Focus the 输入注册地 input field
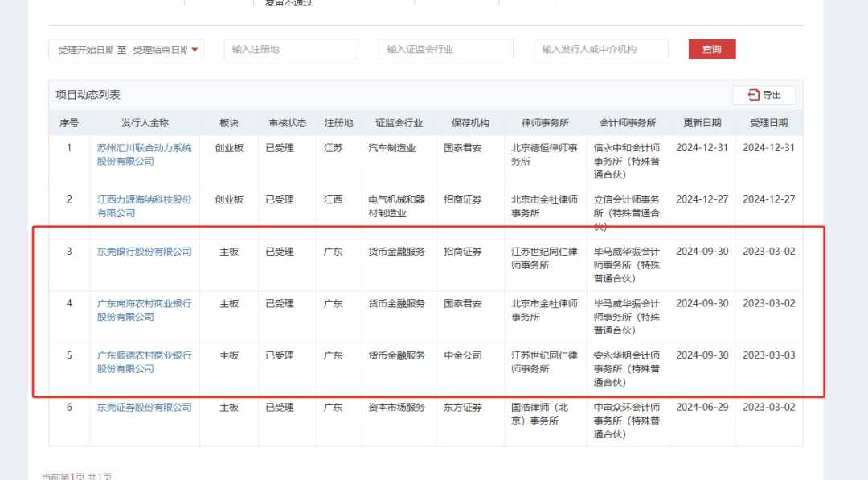The width and height of the screenshot is (868, 480). tap(291, 49)
